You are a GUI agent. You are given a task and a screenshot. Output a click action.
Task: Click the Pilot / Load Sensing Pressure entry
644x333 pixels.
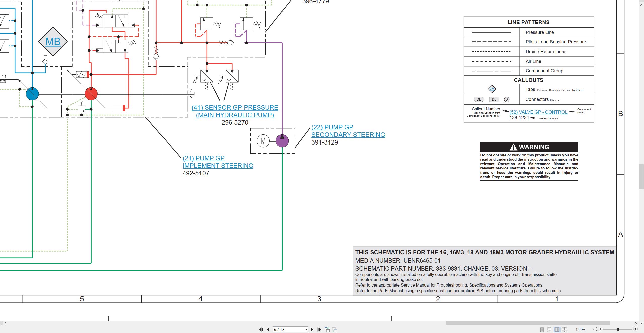click(x=556, y=42)
